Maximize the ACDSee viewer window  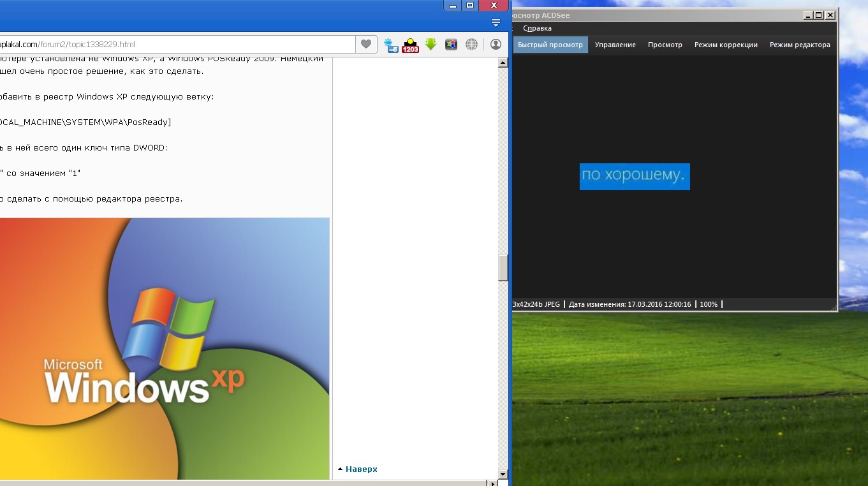coord(819,15)
